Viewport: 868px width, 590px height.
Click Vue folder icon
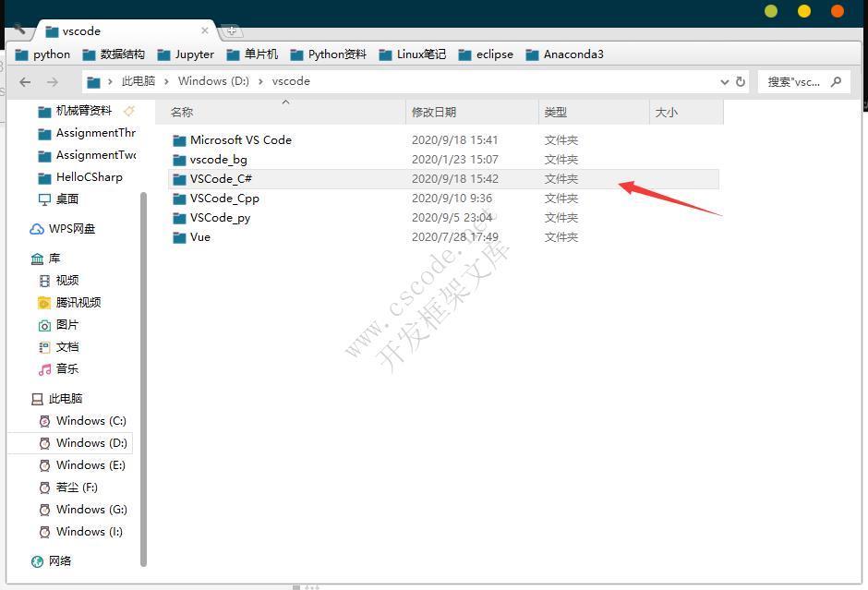(x=179, y=237)
